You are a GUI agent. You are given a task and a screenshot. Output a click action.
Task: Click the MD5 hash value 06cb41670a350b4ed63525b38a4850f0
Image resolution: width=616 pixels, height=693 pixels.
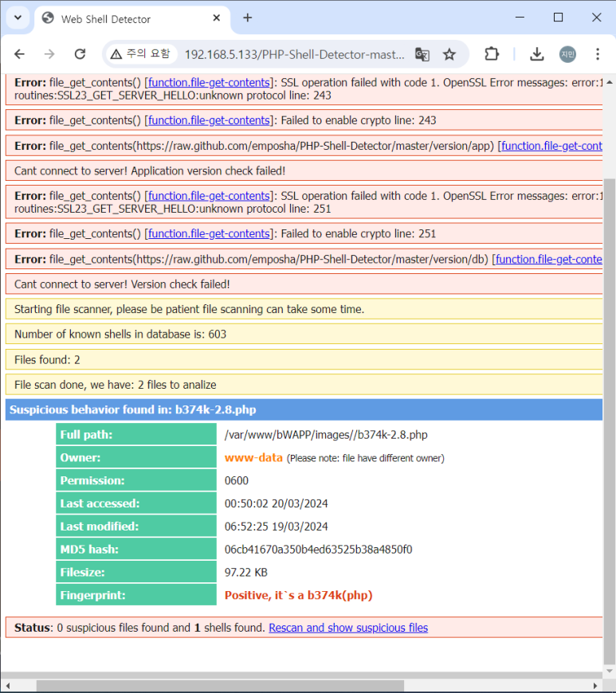coord(319,550)
